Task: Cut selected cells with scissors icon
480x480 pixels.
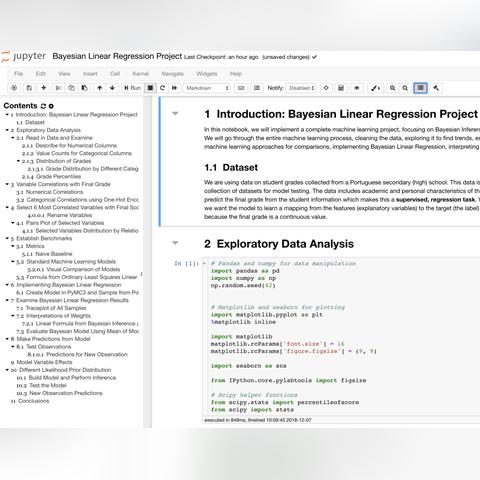Action: 58,88
